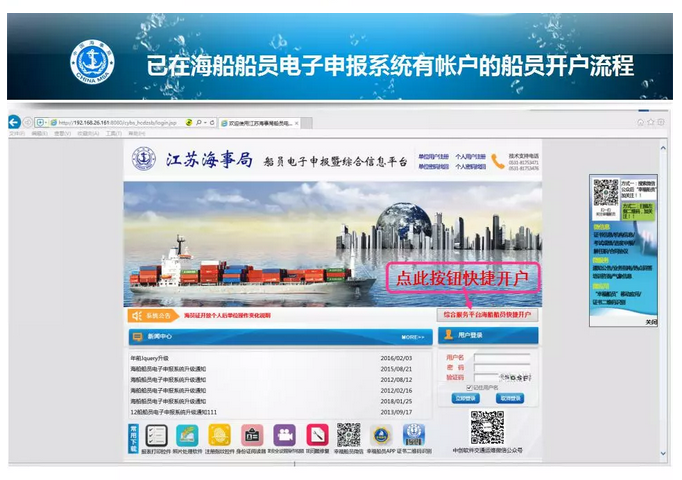The width and height of the screenshot is (682, 480).
Task: Expand the address bar search dropdown arrow
Action: pos(205,123)
